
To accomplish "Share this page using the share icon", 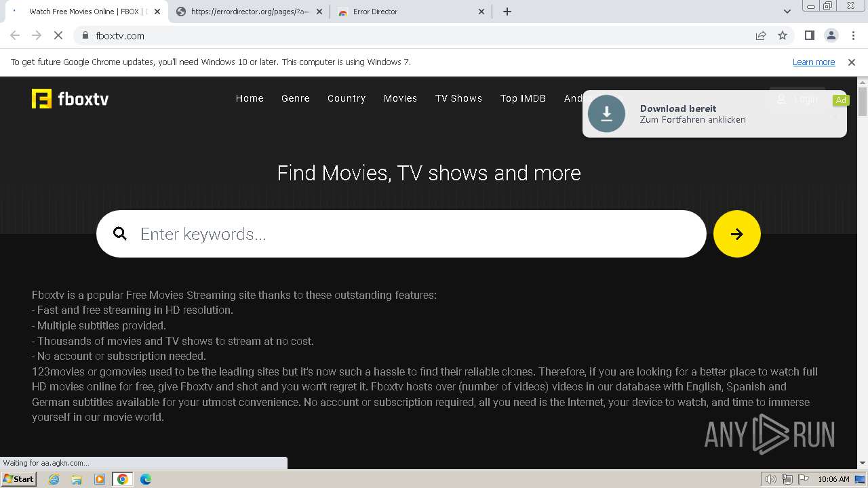I will pyautogui.click(x=761, y=36).
